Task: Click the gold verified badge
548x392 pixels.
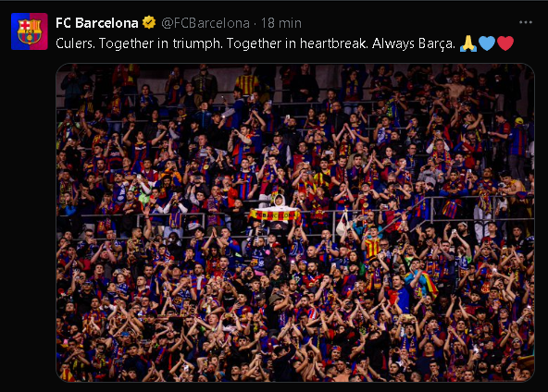Action: coord(149,23)
